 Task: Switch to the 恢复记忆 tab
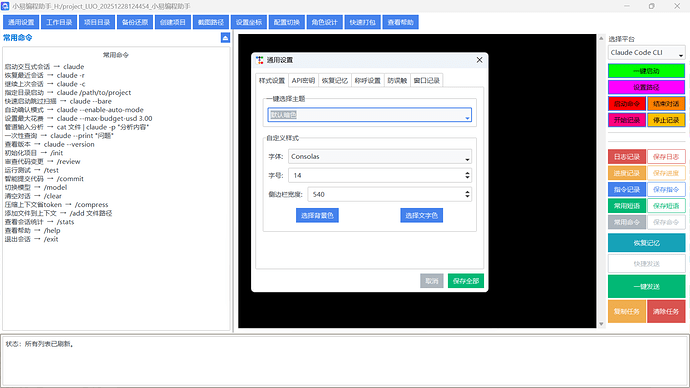pyautogui.click(x=334, y=81)
